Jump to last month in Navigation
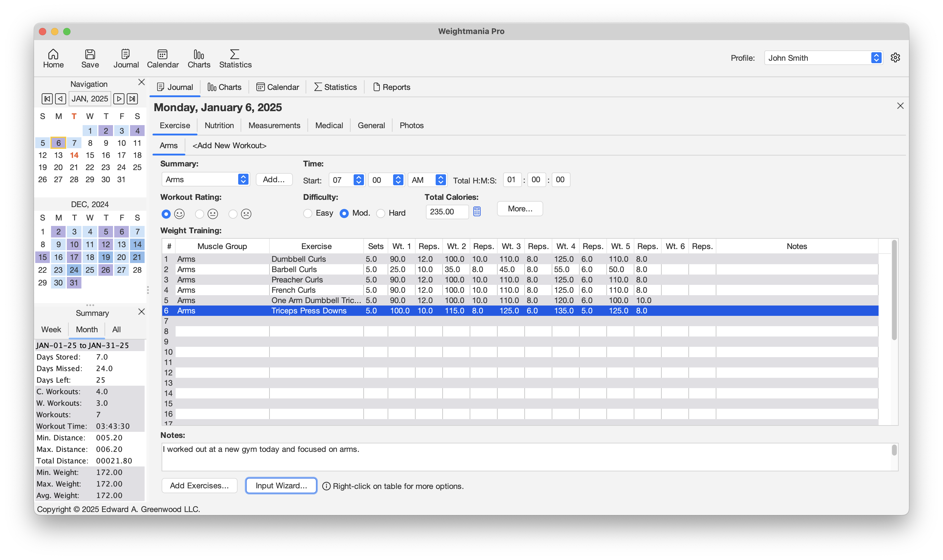The height and width of the screenshot is (560, 943). pos(132,99)
